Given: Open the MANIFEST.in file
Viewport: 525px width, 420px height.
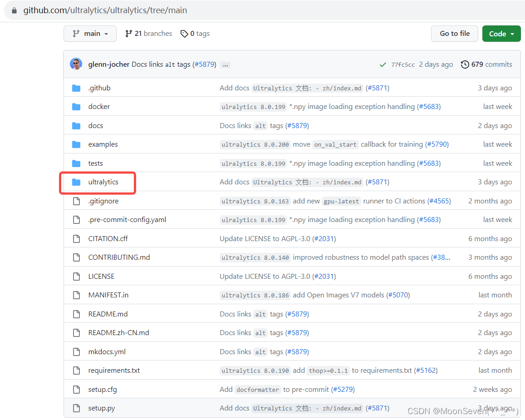Looking at the screenshot, I should tap(108, 295).
